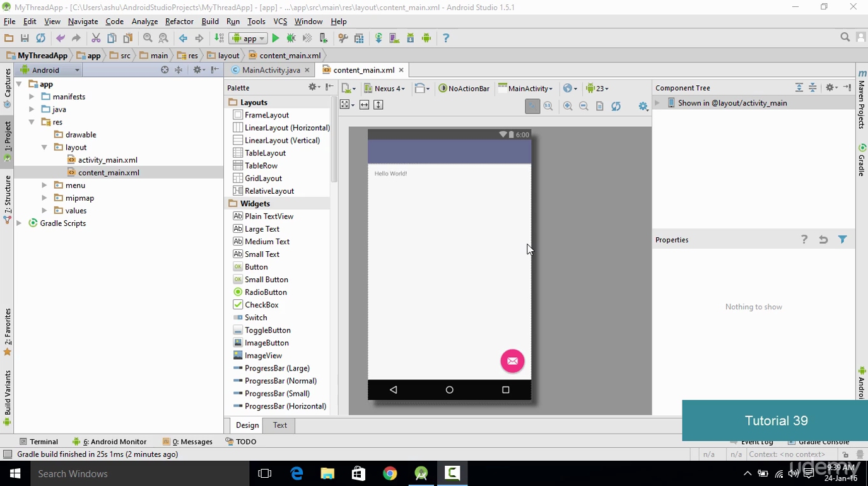The image size is (868, 486).
Task: Click the filter icon in Properties panel
Action: tap(842, 240)
